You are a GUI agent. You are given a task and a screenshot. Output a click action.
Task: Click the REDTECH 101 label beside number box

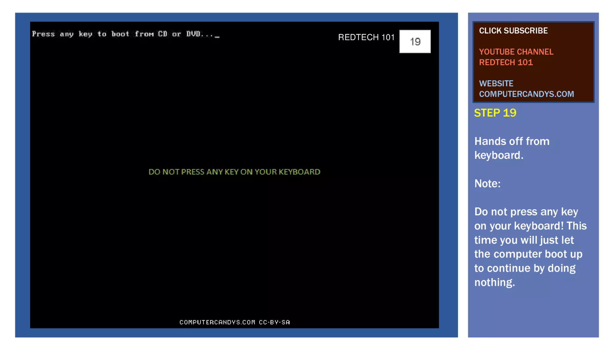point(366,37)
